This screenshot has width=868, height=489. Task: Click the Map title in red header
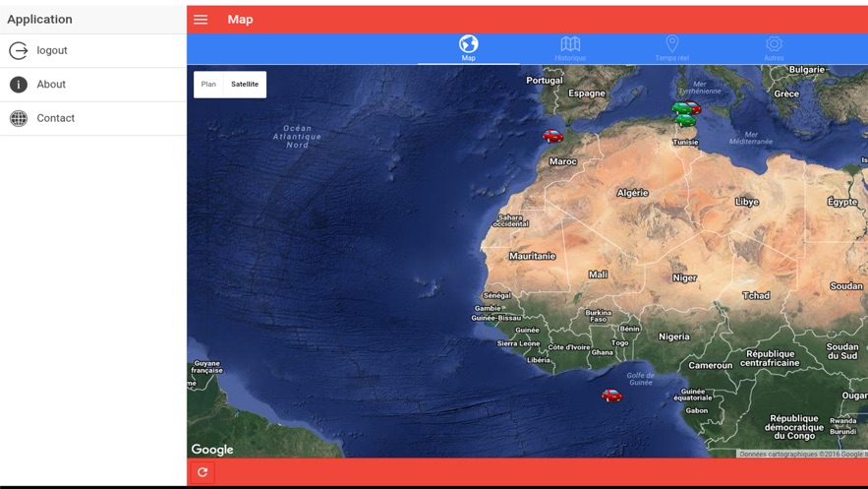pyautogui.click(x=240, y=20)
